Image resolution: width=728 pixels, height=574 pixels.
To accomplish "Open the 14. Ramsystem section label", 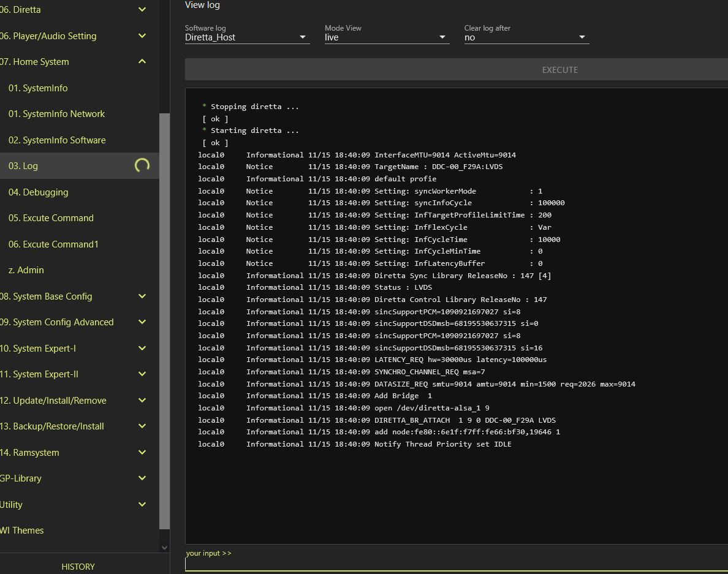I will [x=29, y=453].
